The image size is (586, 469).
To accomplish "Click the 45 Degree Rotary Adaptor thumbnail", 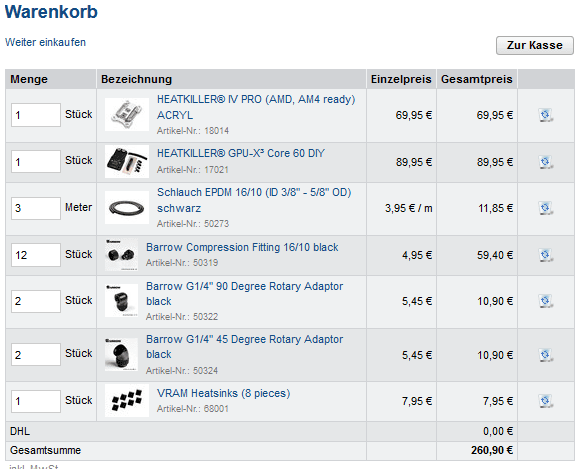I will 121,354.
